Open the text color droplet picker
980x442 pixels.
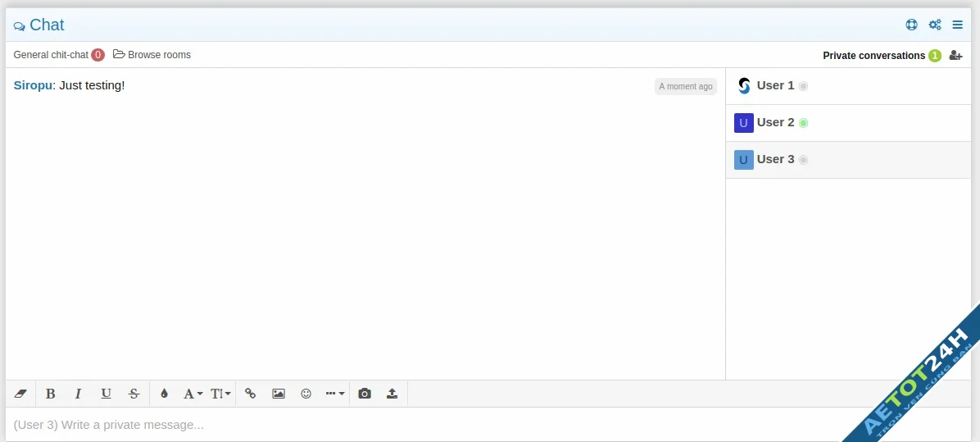pos(164,394)
